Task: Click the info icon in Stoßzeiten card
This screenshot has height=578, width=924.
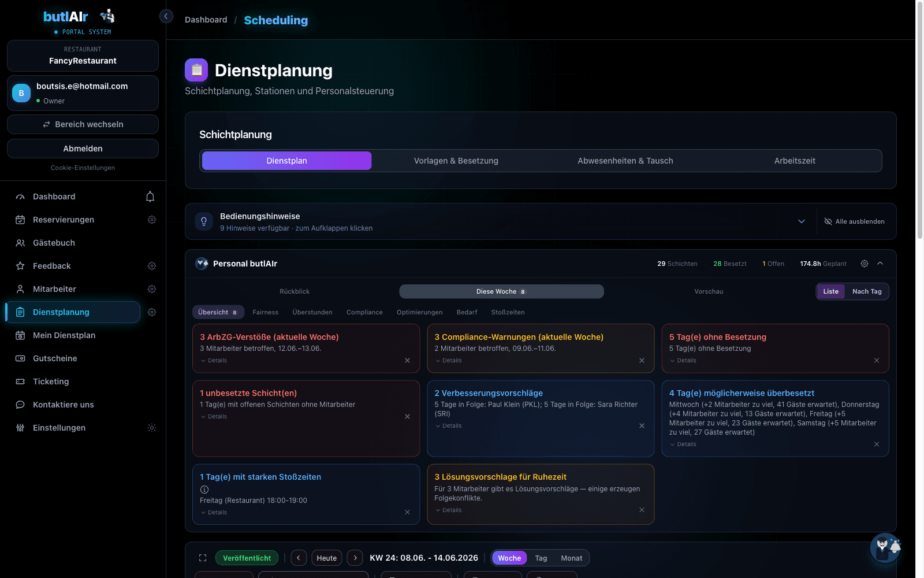Action: tap(204, 490)
